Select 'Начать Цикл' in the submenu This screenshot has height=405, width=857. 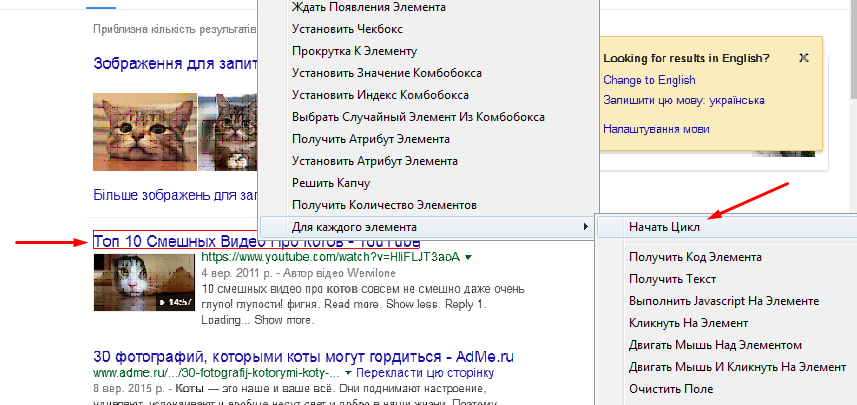pyautogui.click(x=663, y=227)
